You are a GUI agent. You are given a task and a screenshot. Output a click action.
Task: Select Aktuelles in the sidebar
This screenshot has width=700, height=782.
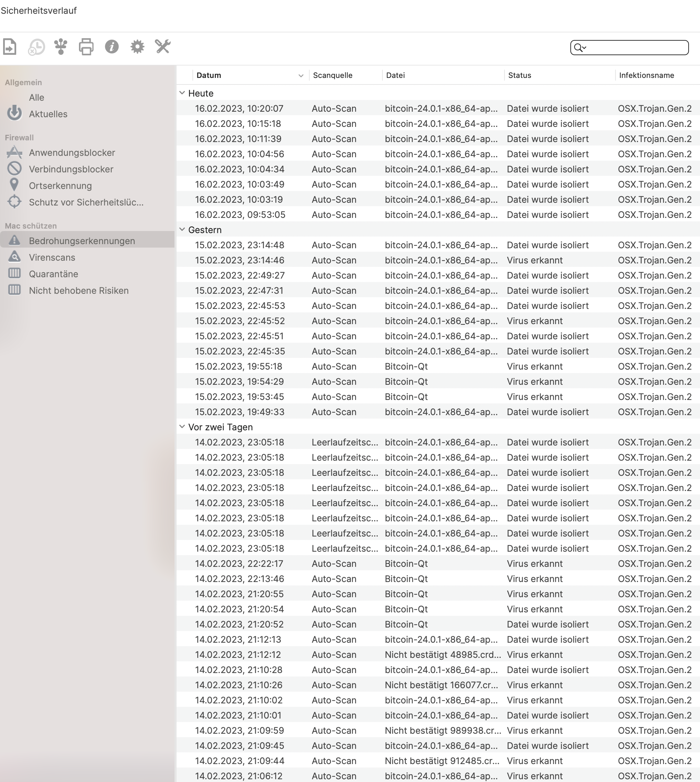point(48,114)
